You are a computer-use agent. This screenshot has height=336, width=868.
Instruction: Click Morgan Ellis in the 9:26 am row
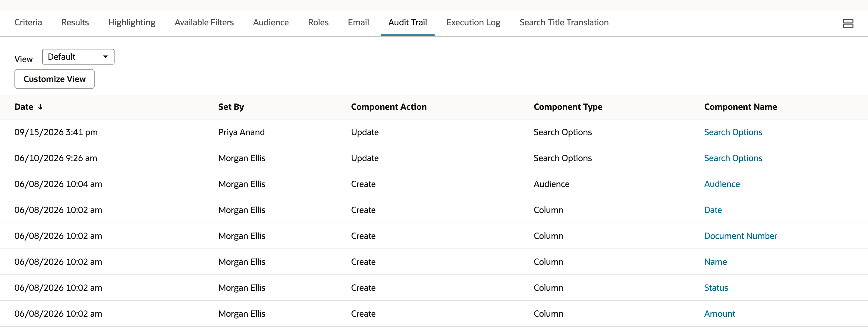pyautogui.click(x=242, y=158)
